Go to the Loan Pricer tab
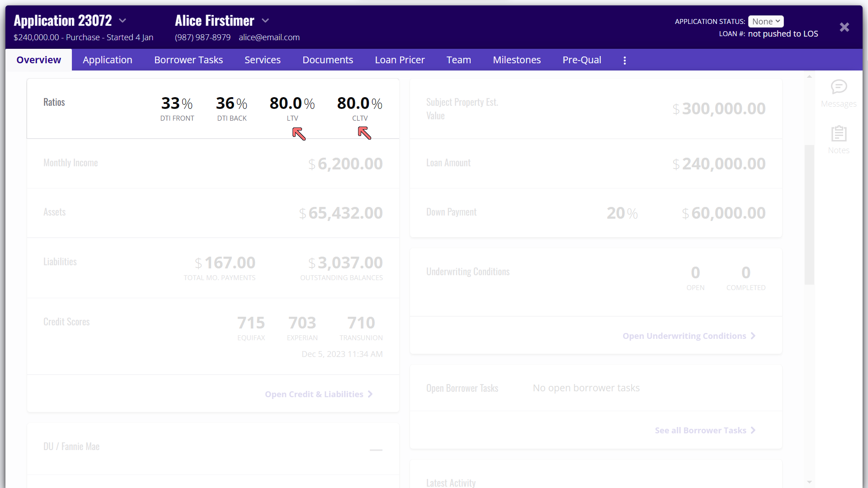Screen dimensions: 868x488 click(x=400, y=60)
